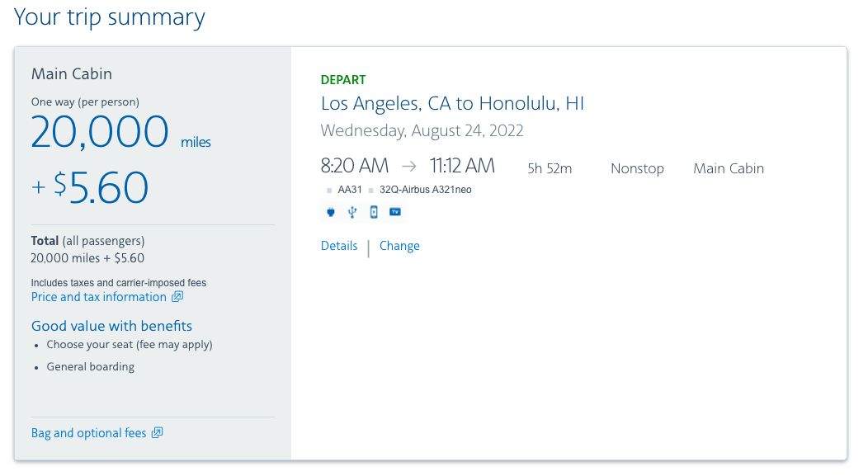Click the Wednesday, August 24, 2022 date
This screenshot has height=476, width=868.
point(422,130)
